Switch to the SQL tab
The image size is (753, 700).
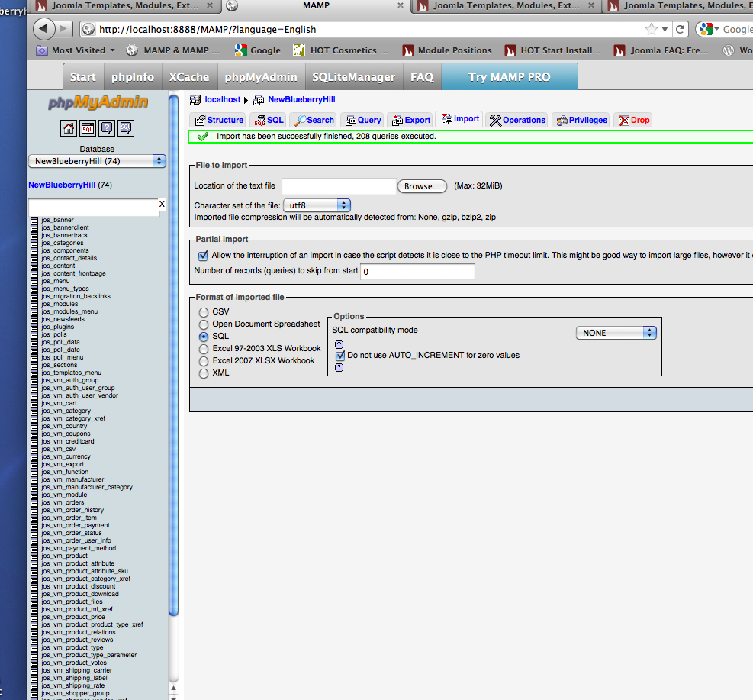pyautogui.click(x=269, y=120)
